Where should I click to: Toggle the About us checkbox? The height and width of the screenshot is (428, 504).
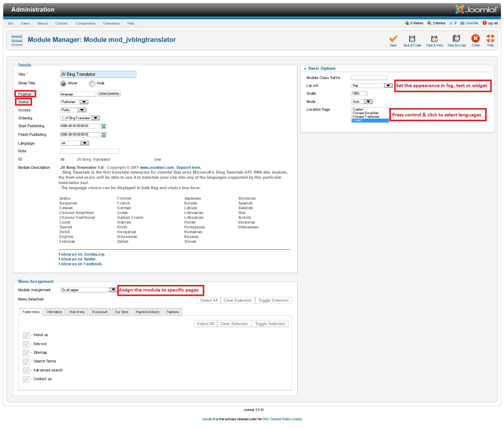26,335
